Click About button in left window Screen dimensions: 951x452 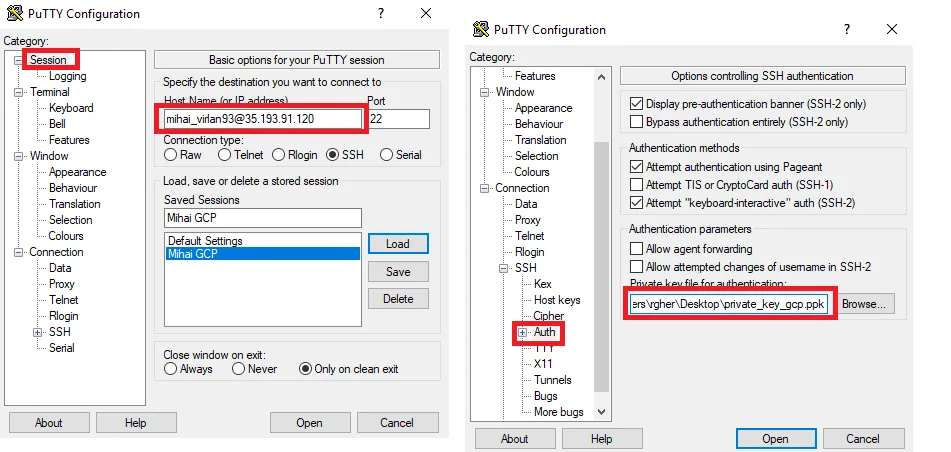click(x=49, y=423)
